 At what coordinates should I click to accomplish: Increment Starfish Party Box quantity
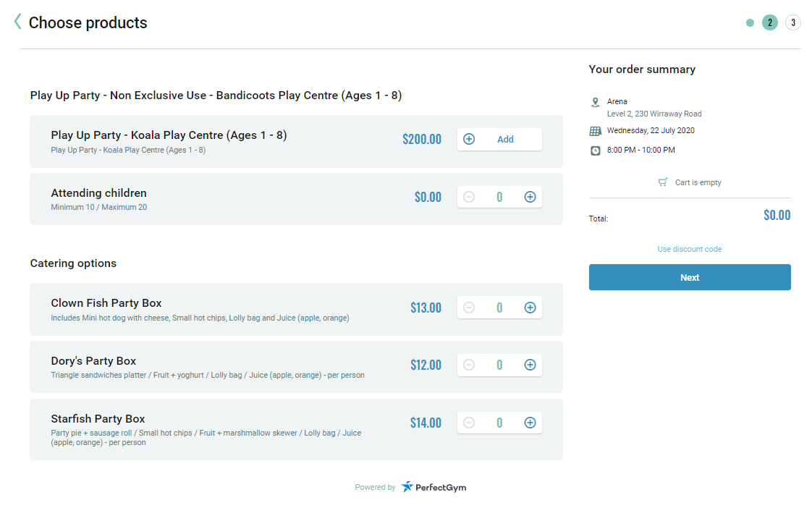pyautogui.click(x=530, y=423)
